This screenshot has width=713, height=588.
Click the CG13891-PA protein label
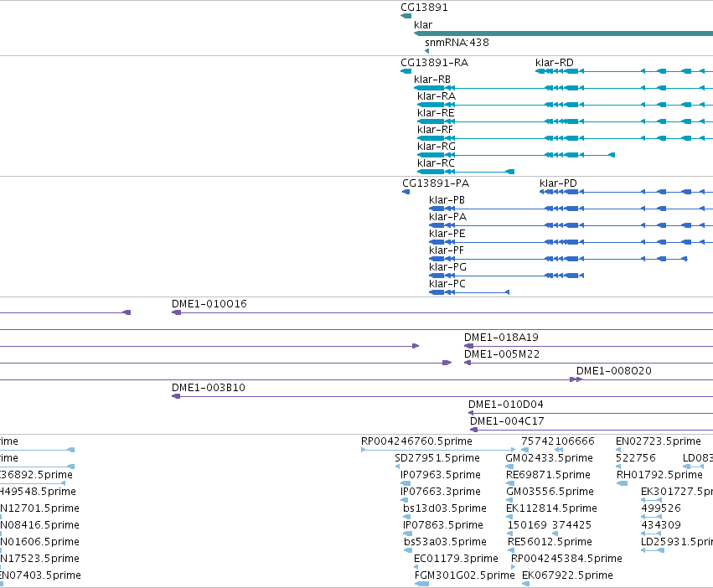coord(436,183)
